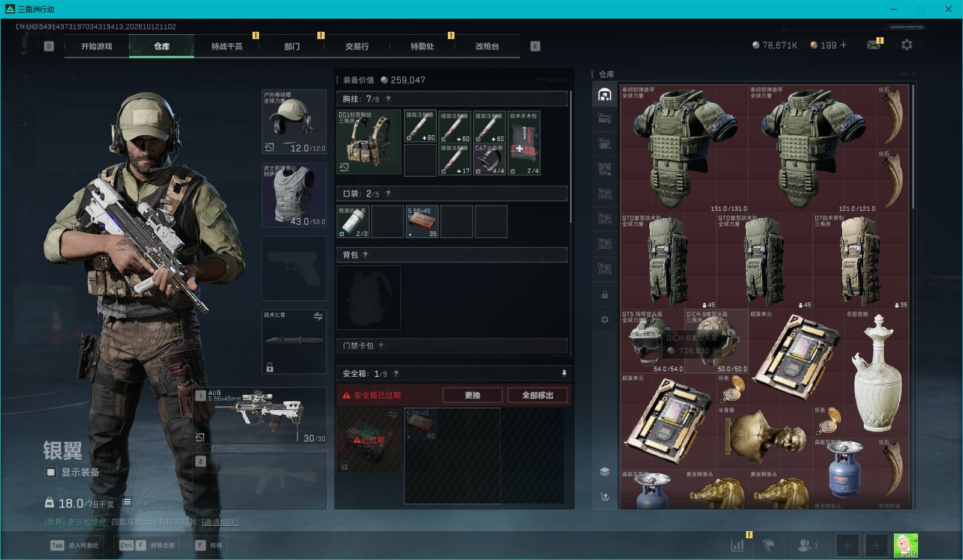This screenshot has width=963, height=560.
Task: Switch to the 特战干员 tab
Action: (x=227, y=46)
